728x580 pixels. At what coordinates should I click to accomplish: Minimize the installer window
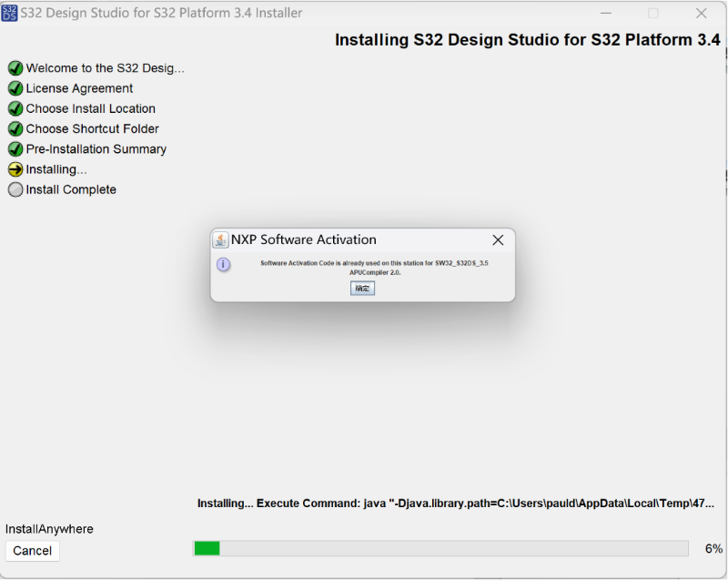coord(606,13)
